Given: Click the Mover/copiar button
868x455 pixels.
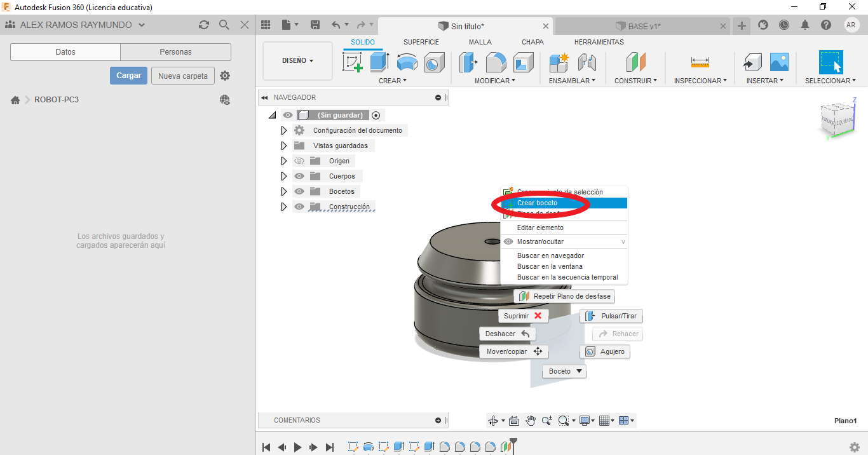Looking at the screenshot, I should [x=514, y=351].
